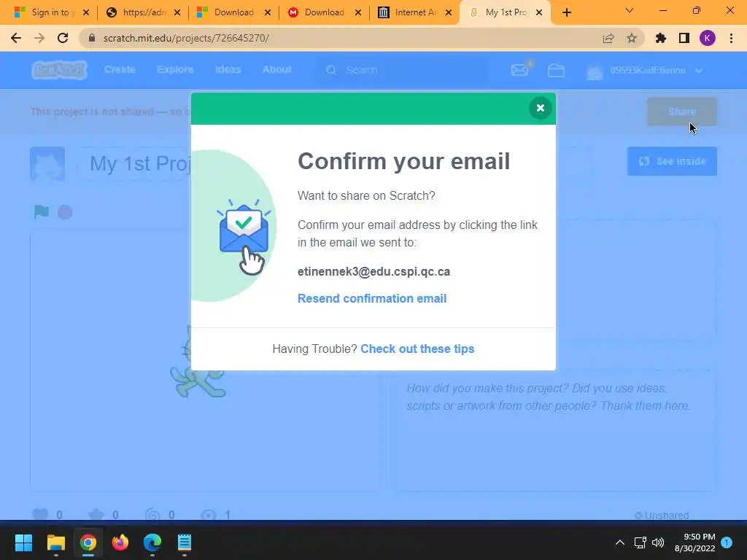This screenshot has width=747, height=560.
Task: Open the My Stuff folder icon
Action: pos(556,71)
